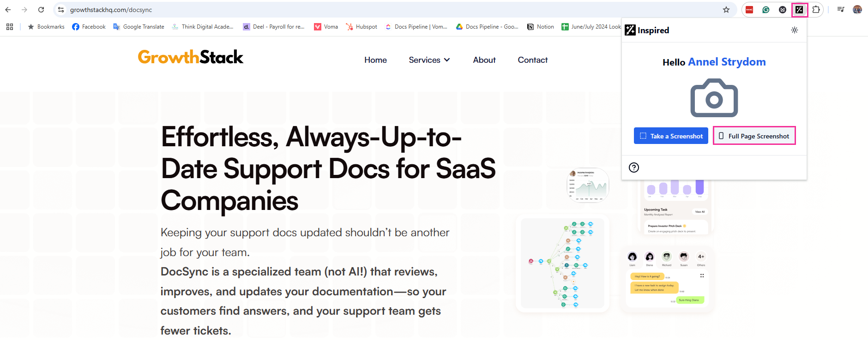Click the Income Analytics chart thumbnail
Image resolution: width=868 pixels, height=353 pixels.
588,185
